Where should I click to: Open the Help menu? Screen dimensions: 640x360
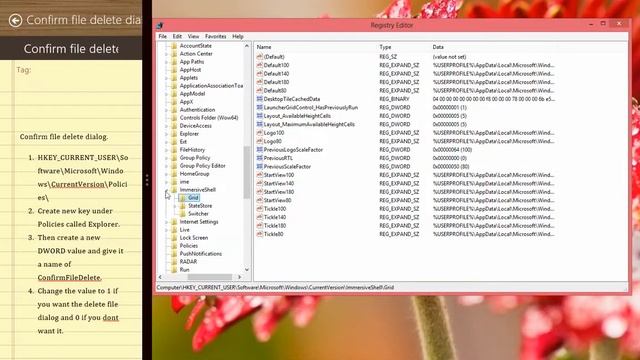click(238, 36)
